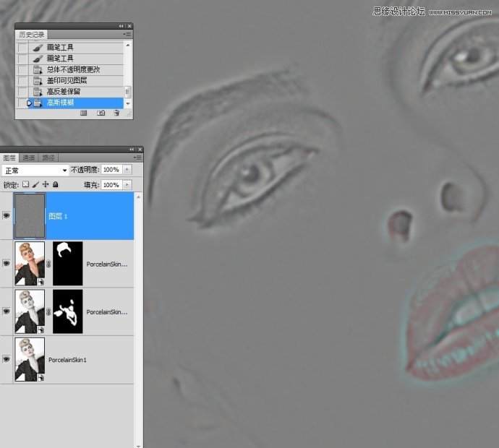
Task: Create new snapshot using the camera icon
Action: pos(100,113)
